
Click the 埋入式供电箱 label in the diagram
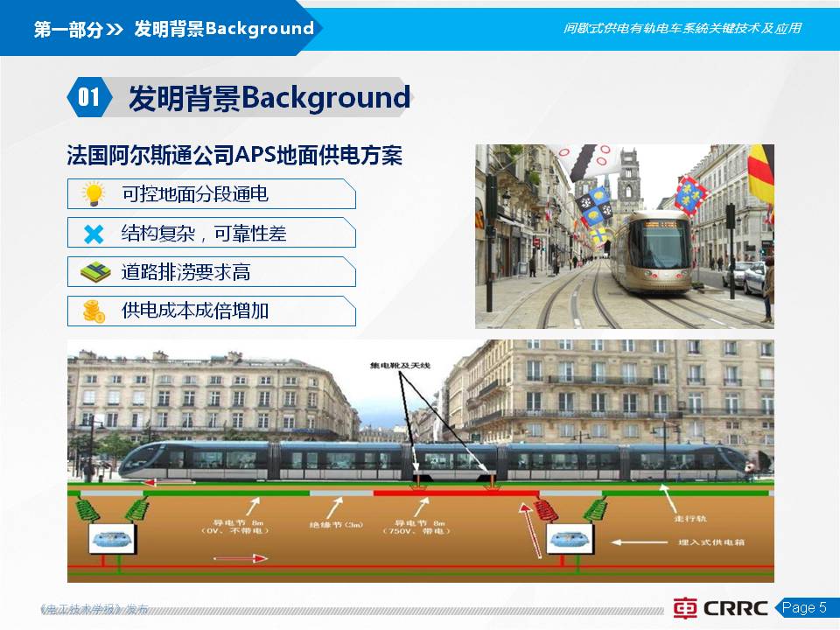[x=711, y=542]
